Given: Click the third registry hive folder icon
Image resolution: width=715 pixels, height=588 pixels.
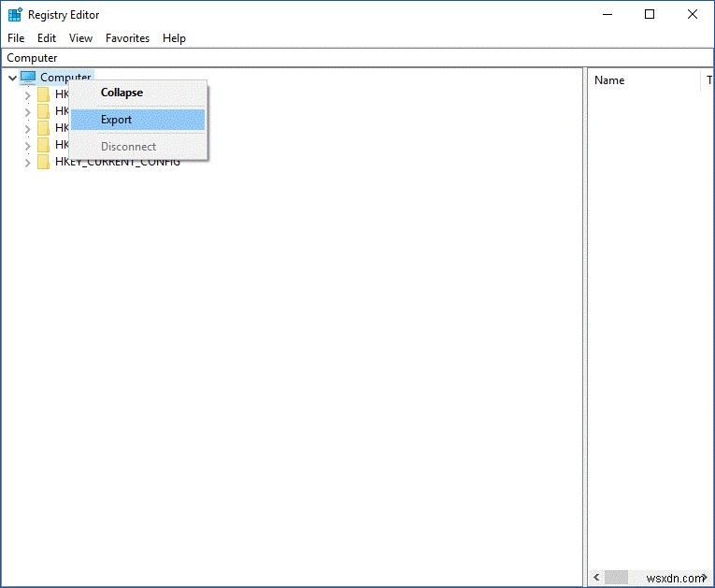Looking at the screenshot, I should click(x=43, y=128).
